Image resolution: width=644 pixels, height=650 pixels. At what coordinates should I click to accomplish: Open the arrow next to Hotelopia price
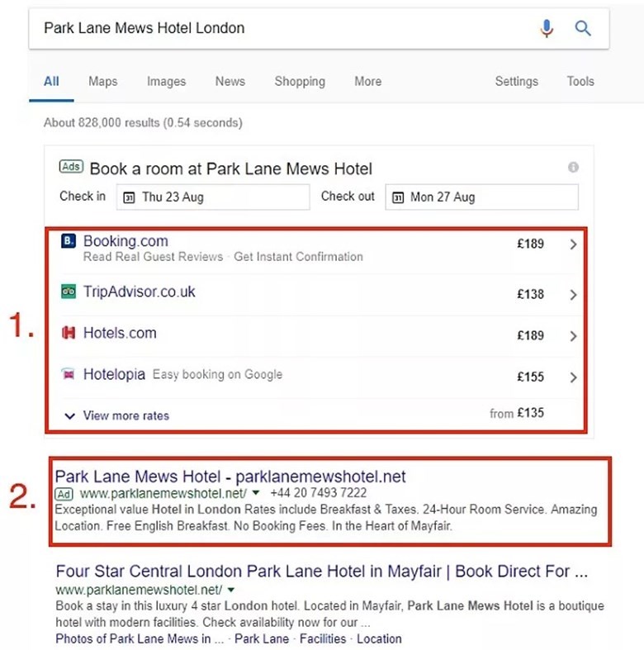574,377
